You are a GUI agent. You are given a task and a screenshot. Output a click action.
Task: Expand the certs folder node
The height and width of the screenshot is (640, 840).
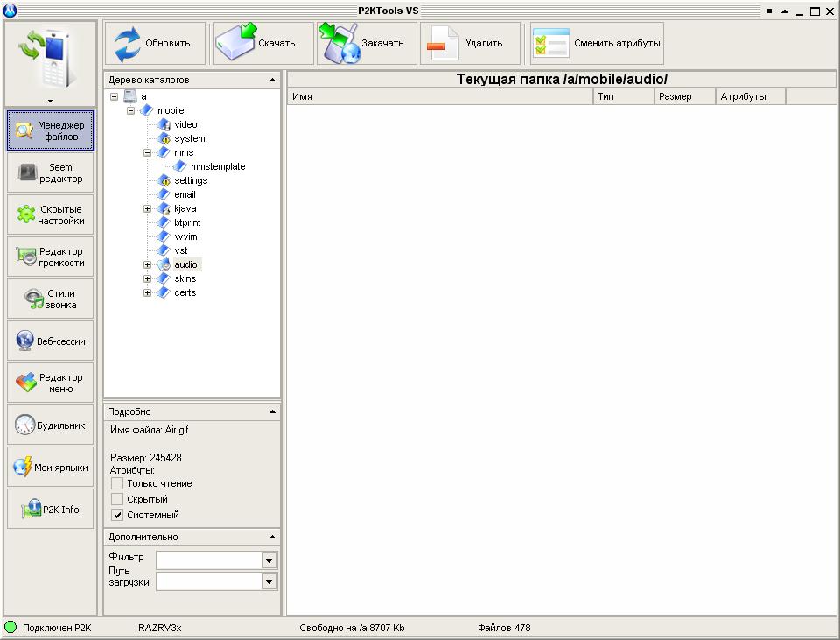tap(147, 292)
